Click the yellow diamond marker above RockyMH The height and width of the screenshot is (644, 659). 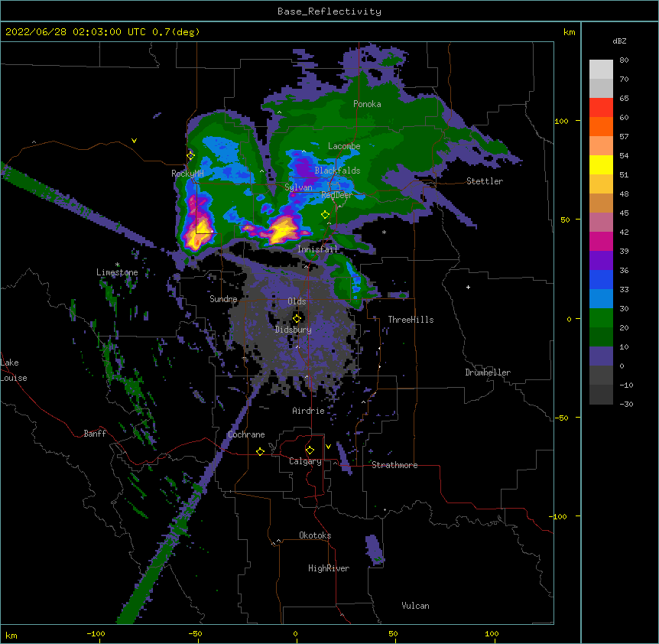coord(190,155)
